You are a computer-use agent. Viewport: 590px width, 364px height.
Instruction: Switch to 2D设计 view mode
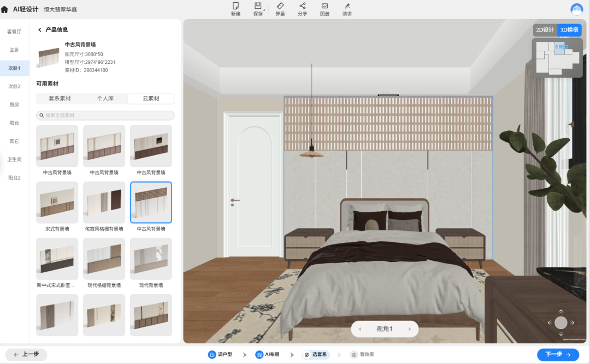545,29
